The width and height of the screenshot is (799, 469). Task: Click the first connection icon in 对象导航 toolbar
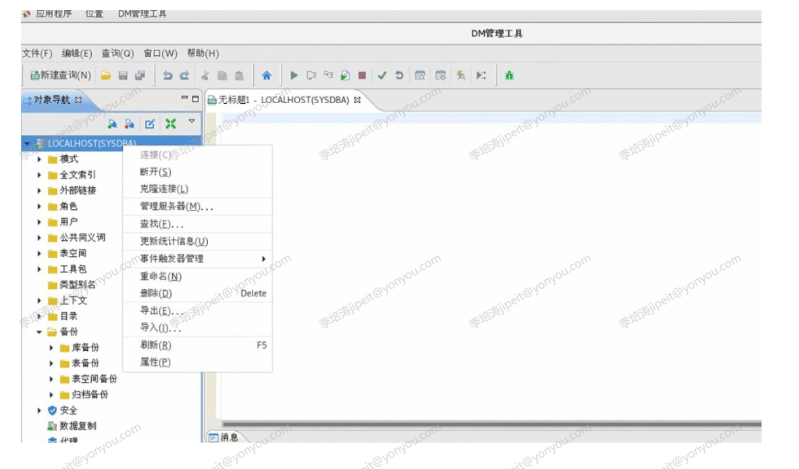point(112,124)
